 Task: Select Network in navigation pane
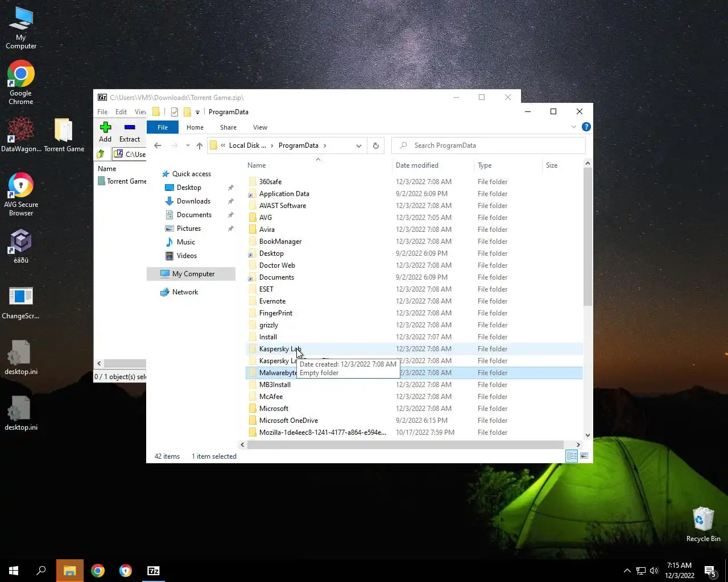click(x=185, y=292)
